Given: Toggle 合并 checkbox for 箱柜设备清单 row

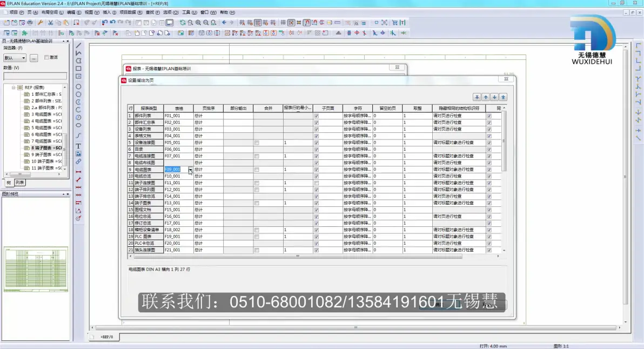Looking at the screenshot, I should coord(257,230).
